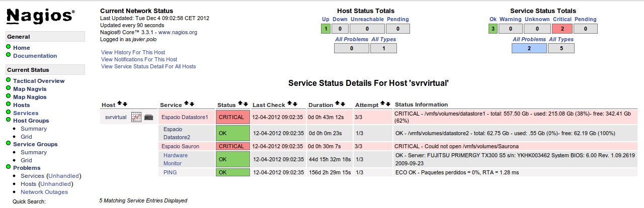The image size is (644, 208).
Task: Select Service Groups Grid in sidebar
Action: 26,160
